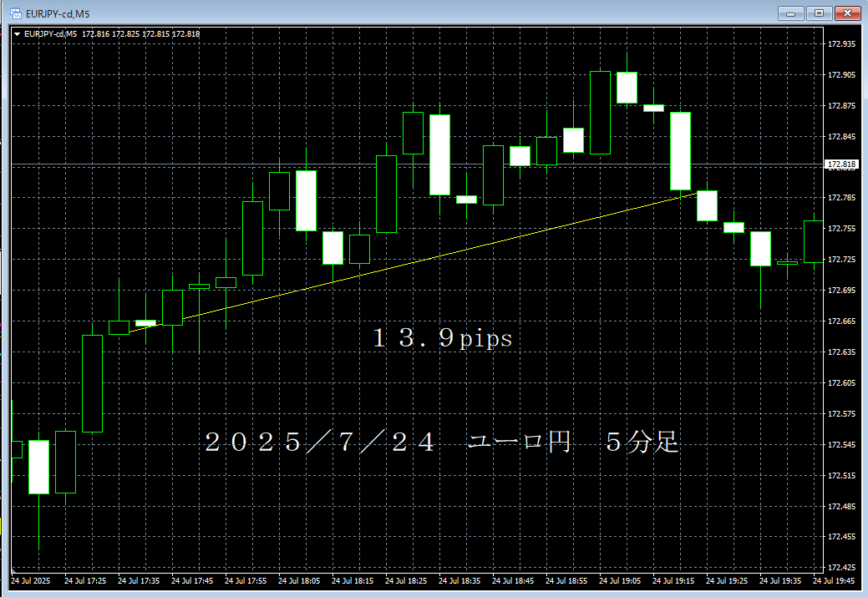Click the 172.845 price axis label
The width and height of the screenshot is (868, 597).
click(x=841, y=137)
